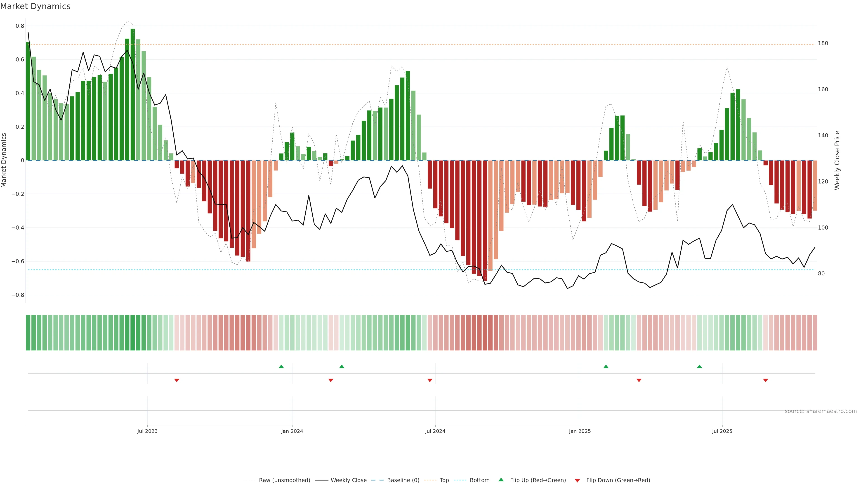Click the Flip Down marker just before Jul 2024

tap(430, 380)
